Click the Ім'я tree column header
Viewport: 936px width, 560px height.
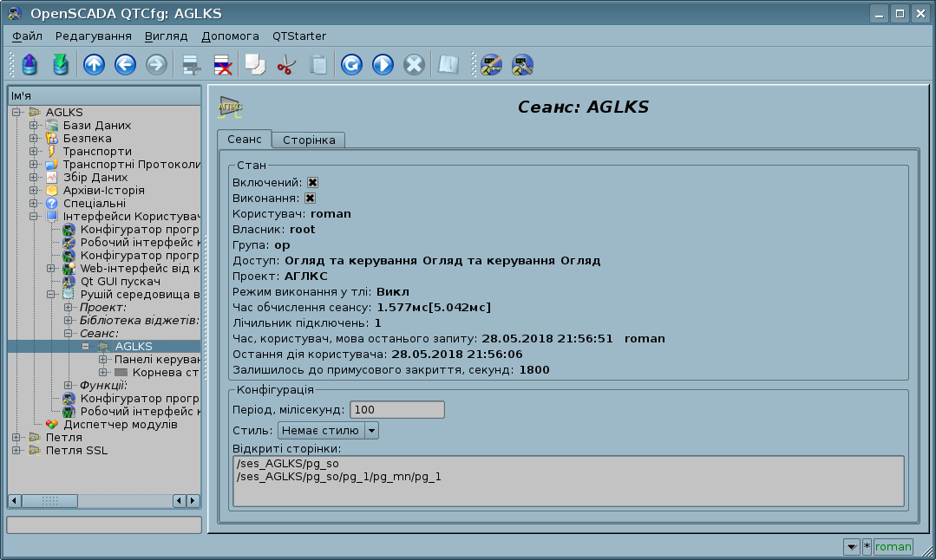(x=104, y=96)
